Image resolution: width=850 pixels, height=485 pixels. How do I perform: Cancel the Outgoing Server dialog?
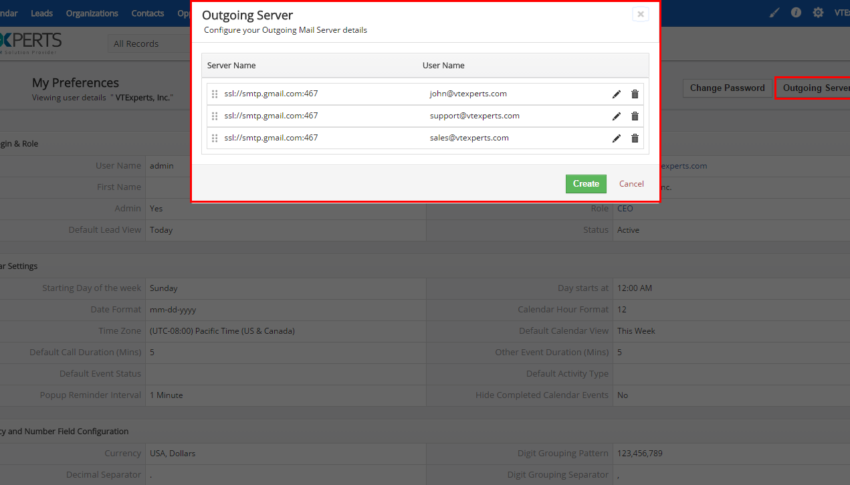632,184
